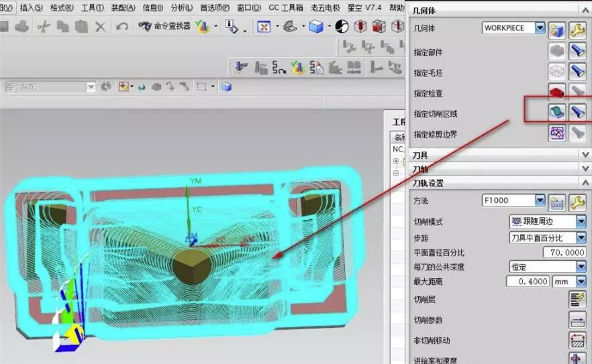
Task: Open the Cutting Parameters (切削参数) icon
Action: 577,320
